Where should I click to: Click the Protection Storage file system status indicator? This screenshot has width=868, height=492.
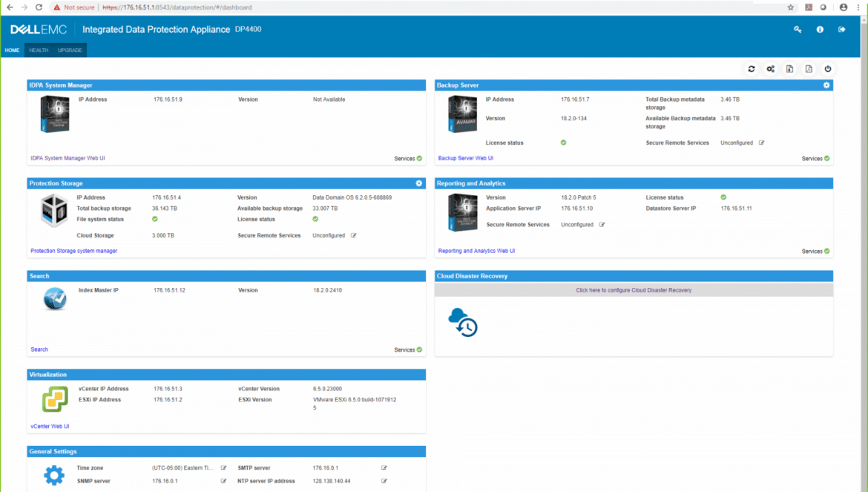pyautogui.click(x=155, y=219)
